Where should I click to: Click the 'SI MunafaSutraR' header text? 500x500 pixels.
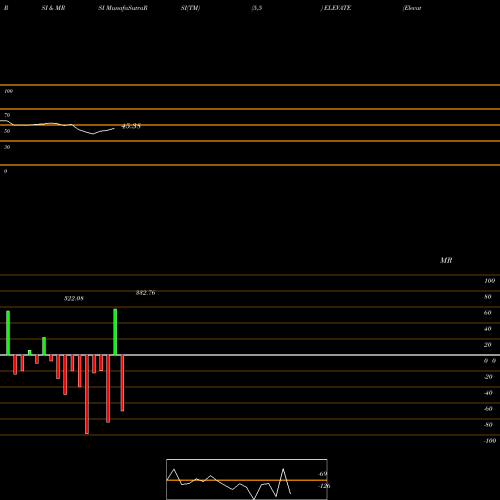coord(123,8)
